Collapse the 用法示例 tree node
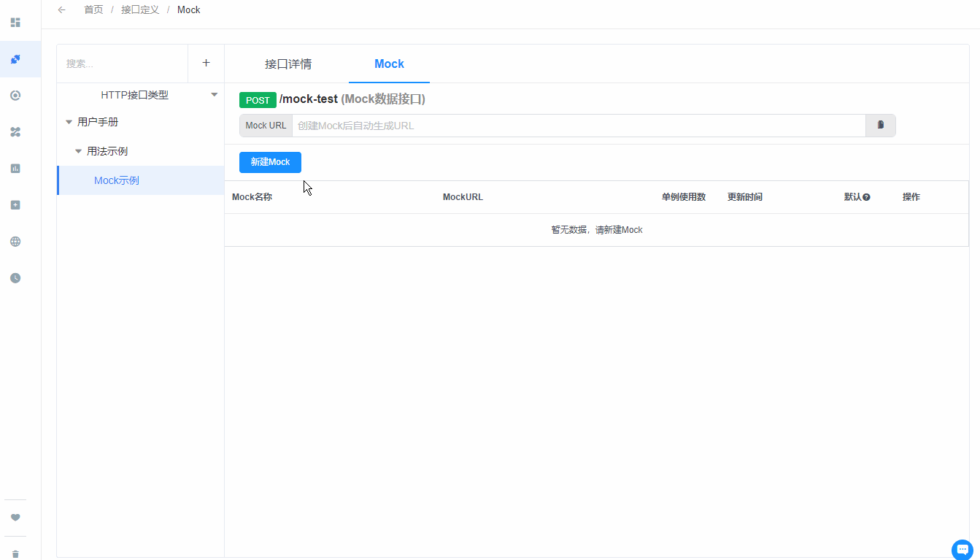This screenshot has height=560, width=980. coord(78,151)
